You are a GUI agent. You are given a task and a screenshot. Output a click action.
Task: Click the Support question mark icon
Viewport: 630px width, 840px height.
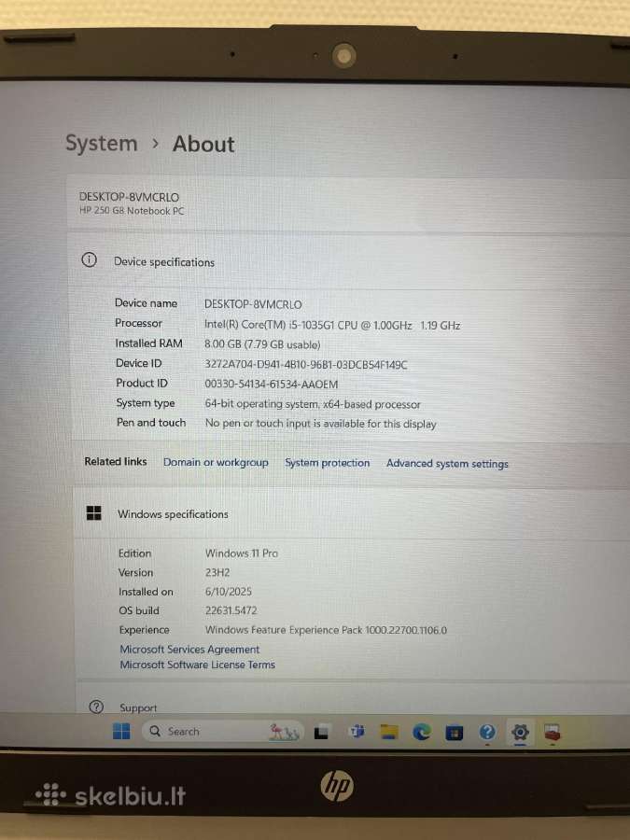[x=96, y=707]
